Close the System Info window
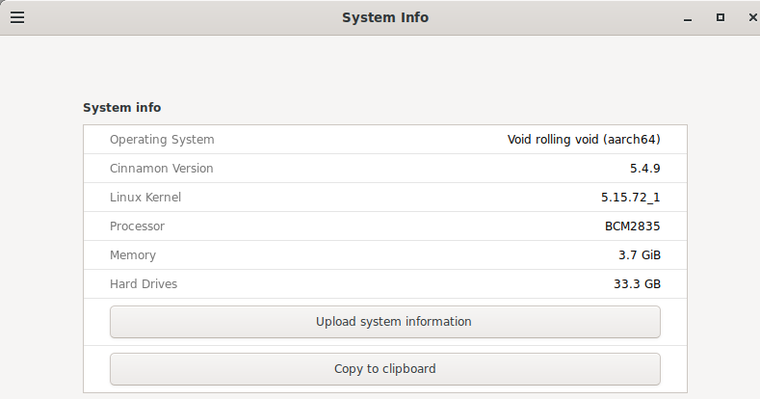 pyautogui.click(x=753, y=17)
